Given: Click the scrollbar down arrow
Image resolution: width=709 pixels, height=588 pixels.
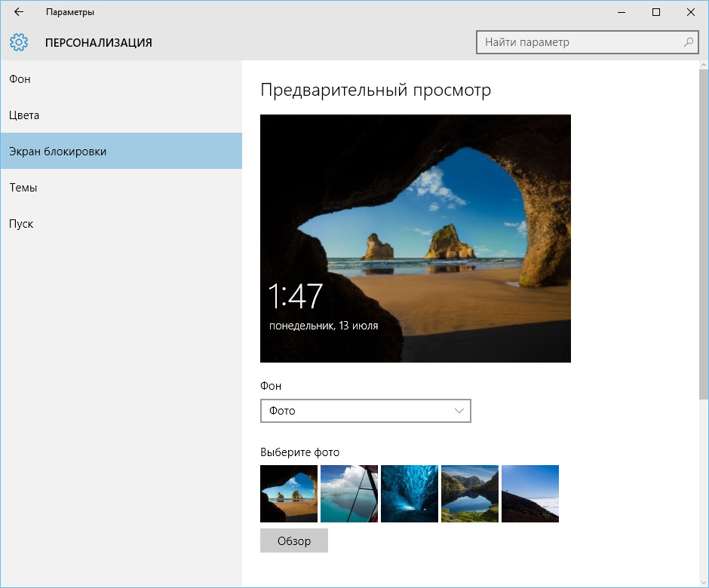Looking at the screenshot, I should (x=704, y=583).
